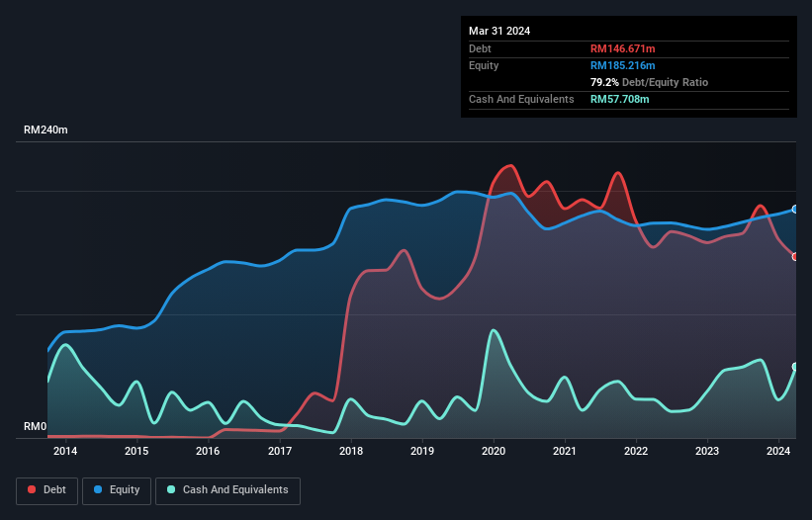The image size is (812, 520).
Task: Select the 2024 x-axis label
Action: point(778,452)
